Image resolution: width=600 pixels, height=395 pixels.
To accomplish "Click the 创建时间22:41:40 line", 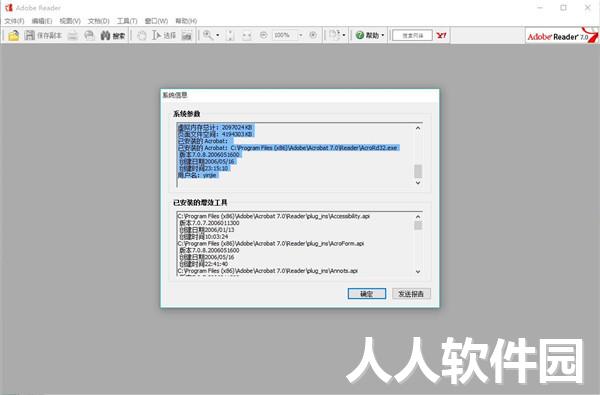I will (204, 264).
